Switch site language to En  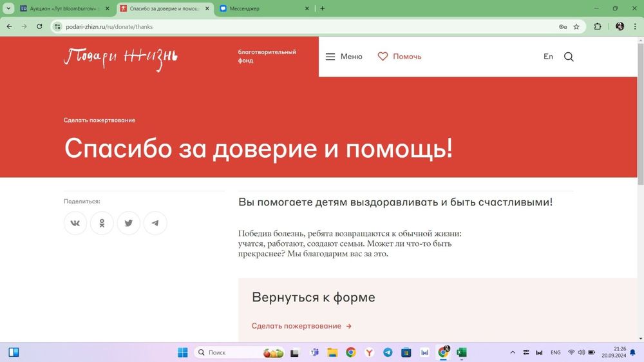tap(548, 57)
